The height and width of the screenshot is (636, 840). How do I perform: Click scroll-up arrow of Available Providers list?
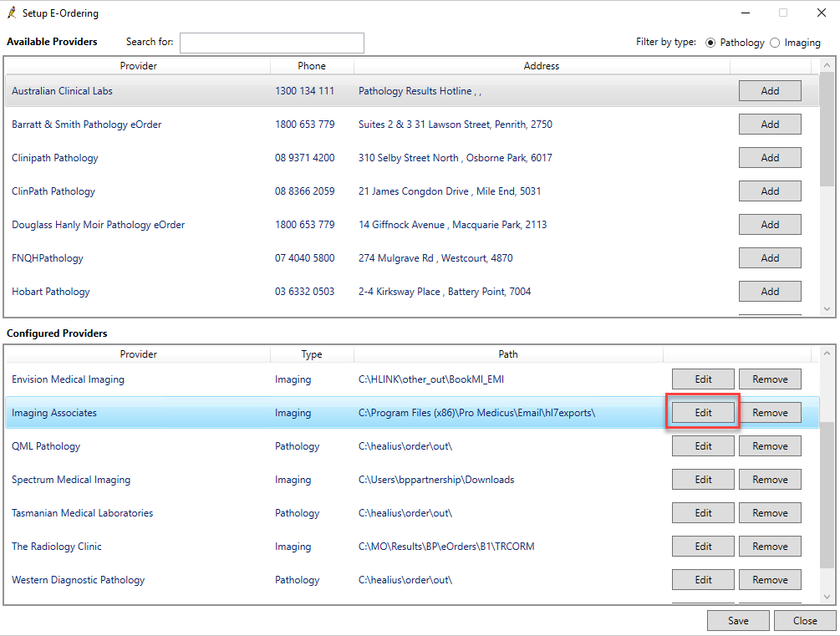pyautogui.click(x=827, y=65)
